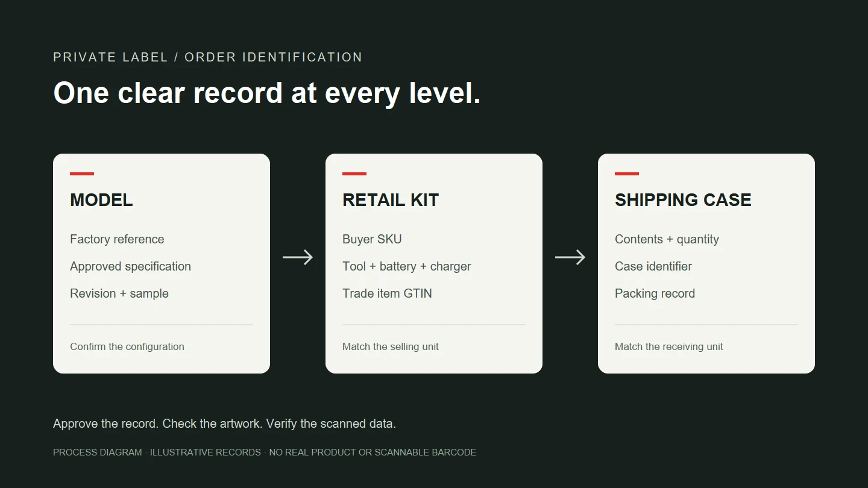The image size is (868, 488).
Task: Click the 'Approve the record. Check the artwork.' sentence
Action: (224, 424)
